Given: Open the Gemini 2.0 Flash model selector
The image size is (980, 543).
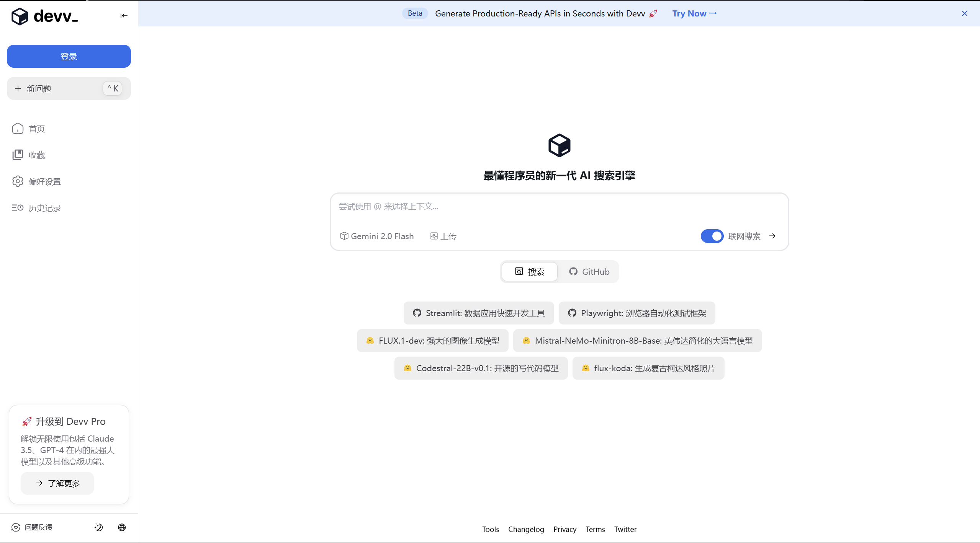Looking at the screenshot, I should 377,236.
